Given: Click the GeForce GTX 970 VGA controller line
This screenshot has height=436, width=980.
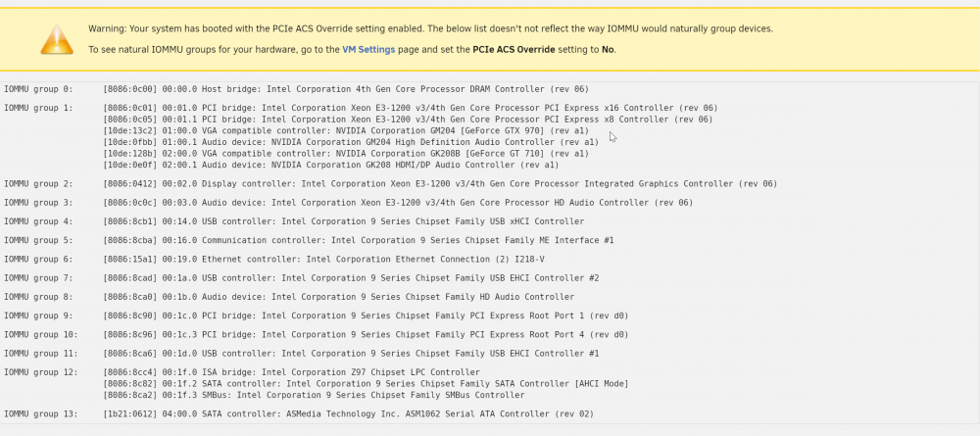Looking at the screenshot, I should [x=346, y=130].
